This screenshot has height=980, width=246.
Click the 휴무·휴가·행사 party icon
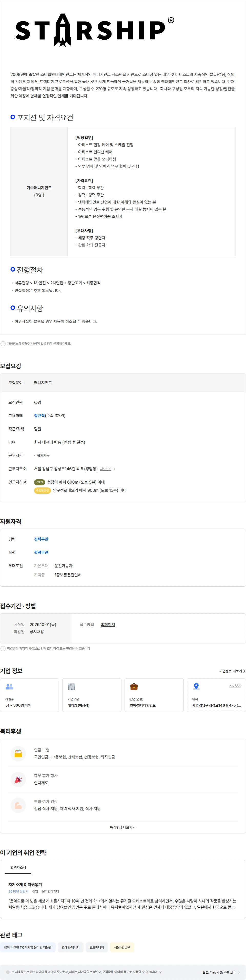[18, 779]
